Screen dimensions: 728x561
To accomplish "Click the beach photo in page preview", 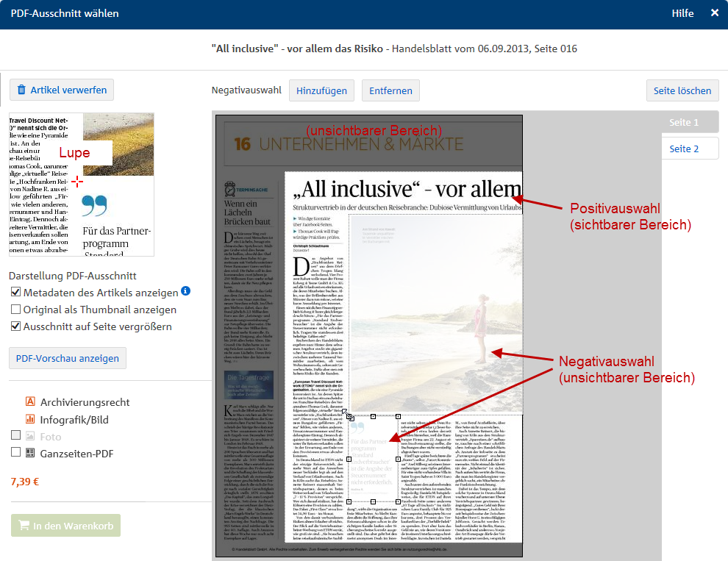I will pyautogui.click(x=436, y=315).
